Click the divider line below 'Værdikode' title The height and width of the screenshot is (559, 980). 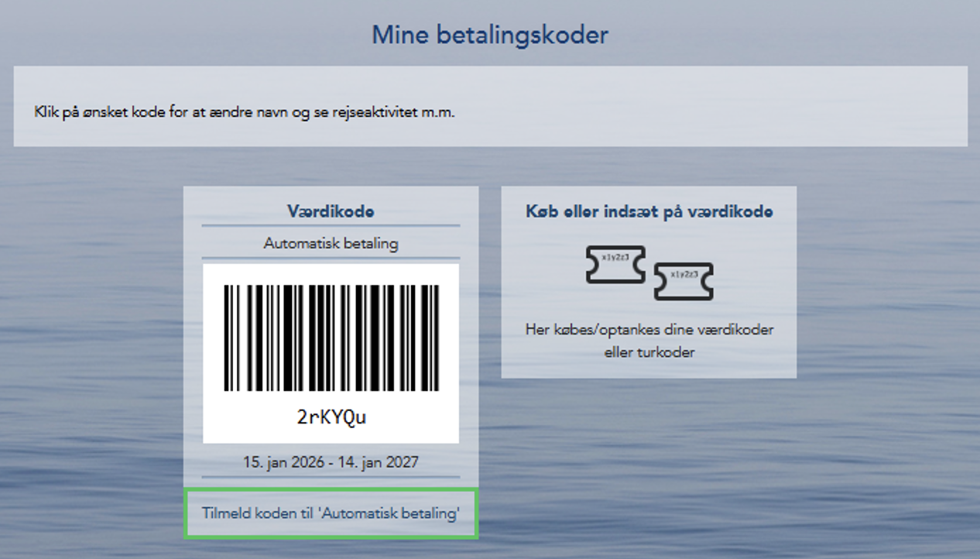coord(331,226)
